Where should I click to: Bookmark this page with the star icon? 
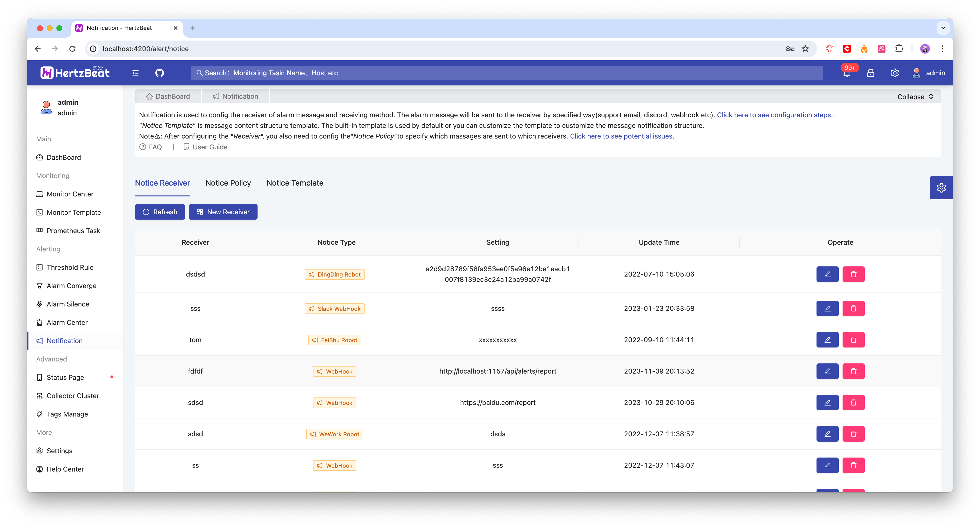(x=805, y=49)
